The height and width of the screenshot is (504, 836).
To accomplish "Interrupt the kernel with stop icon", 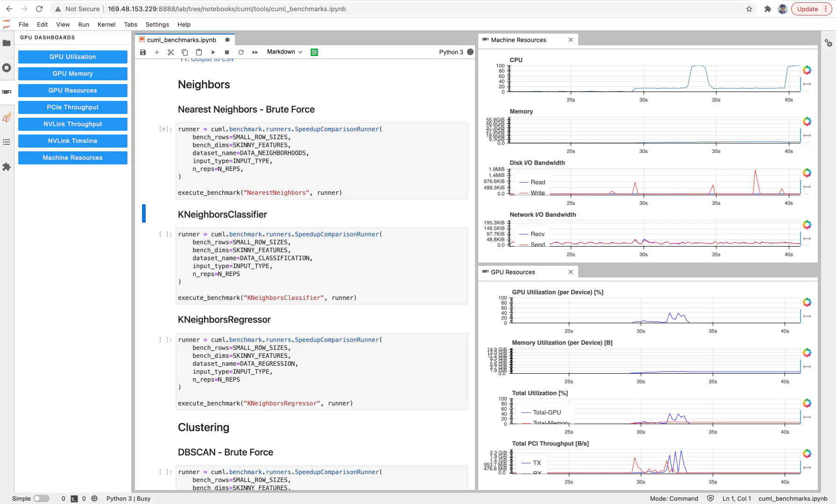I will pyautogui.click(x=227, y=52).
